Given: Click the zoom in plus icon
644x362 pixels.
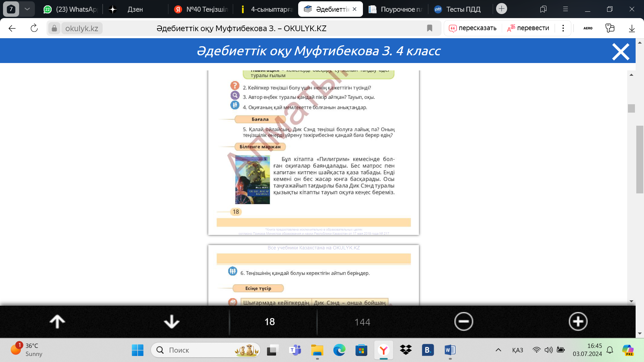Looking at the screenshot, I should [x=578, y=322].
